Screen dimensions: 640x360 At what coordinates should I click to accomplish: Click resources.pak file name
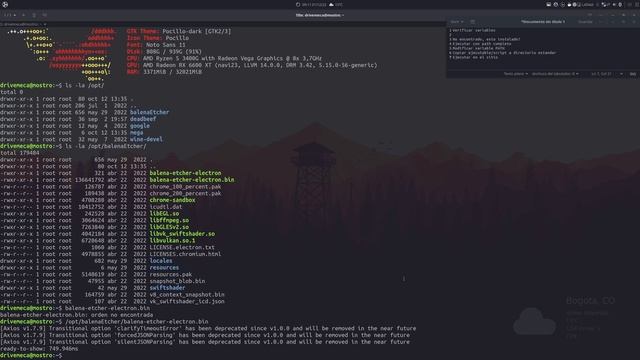(171, 274)
